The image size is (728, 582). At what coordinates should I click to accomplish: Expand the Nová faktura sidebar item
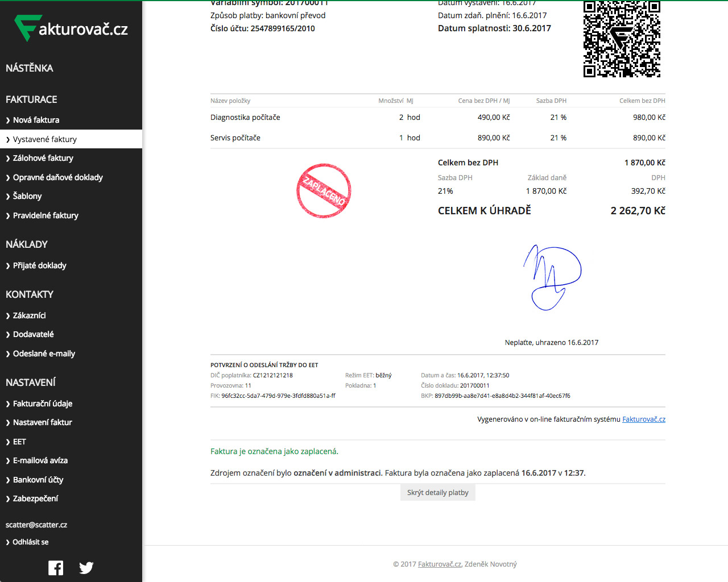pyautogui.click(x=36, y=120)
